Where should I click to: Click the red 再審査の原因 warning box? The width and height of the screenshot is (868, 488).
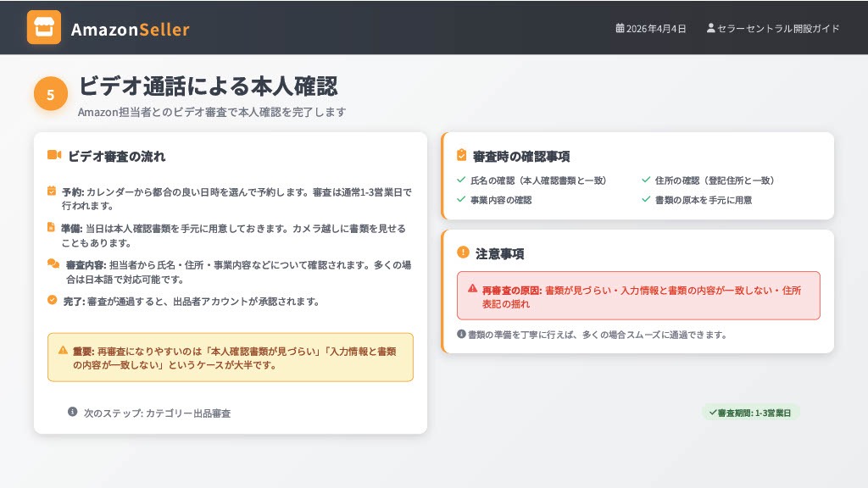(x=638, y=296)
